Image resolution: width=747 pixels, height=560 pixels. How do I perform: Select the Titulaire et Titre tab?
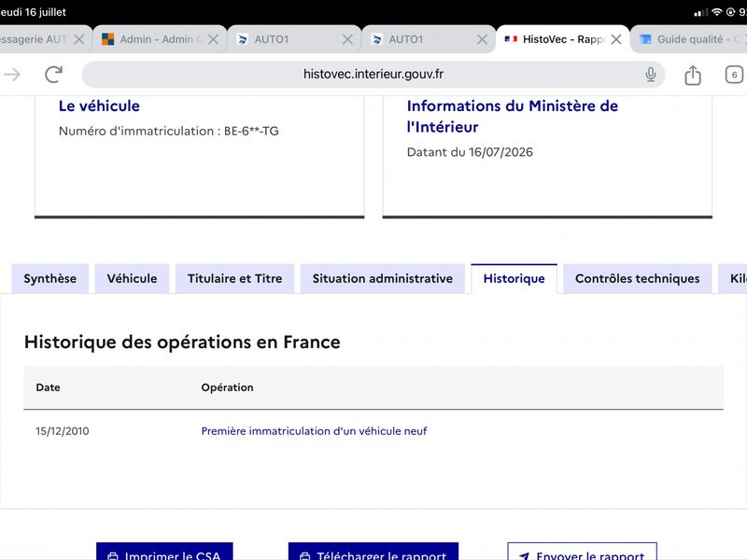pyautogui.click(x=235, y=278)
